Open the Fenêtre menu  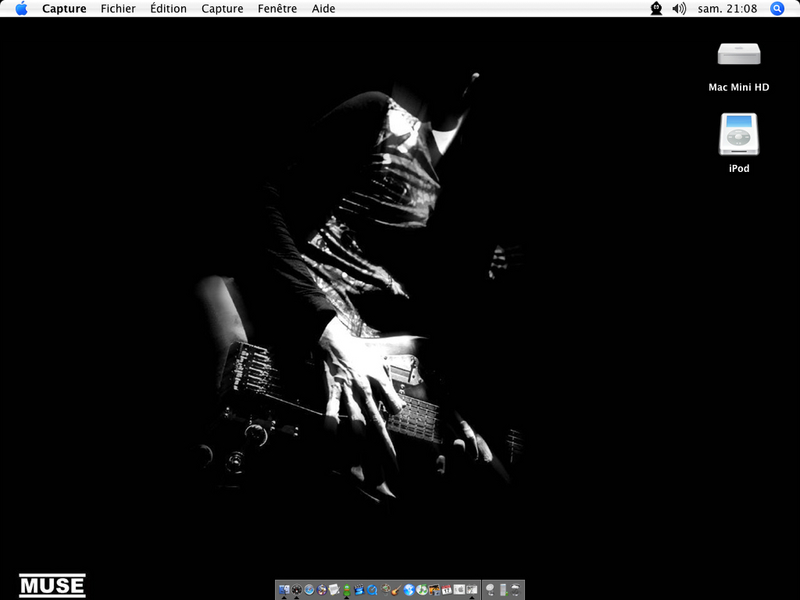[277, 9]
